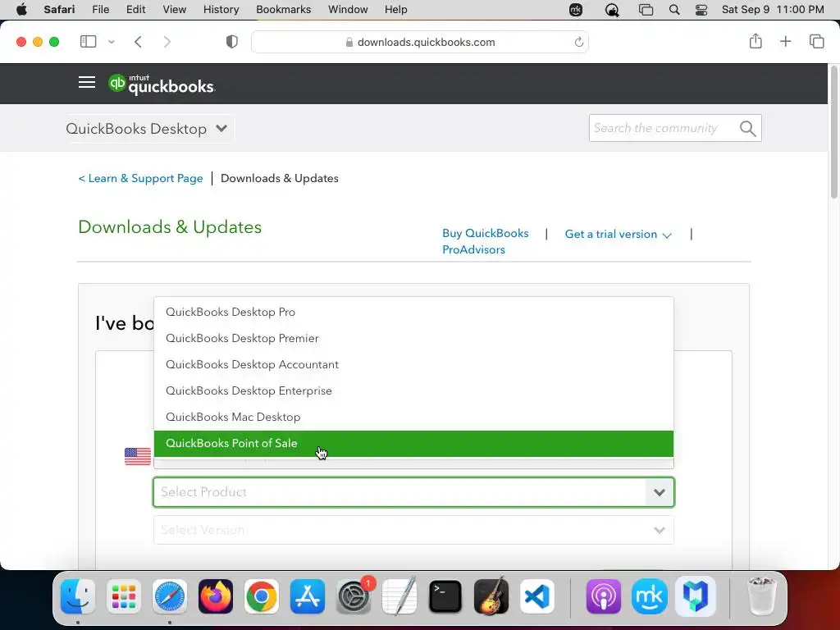Show the tab overview icon

click(x=816, y=41)
